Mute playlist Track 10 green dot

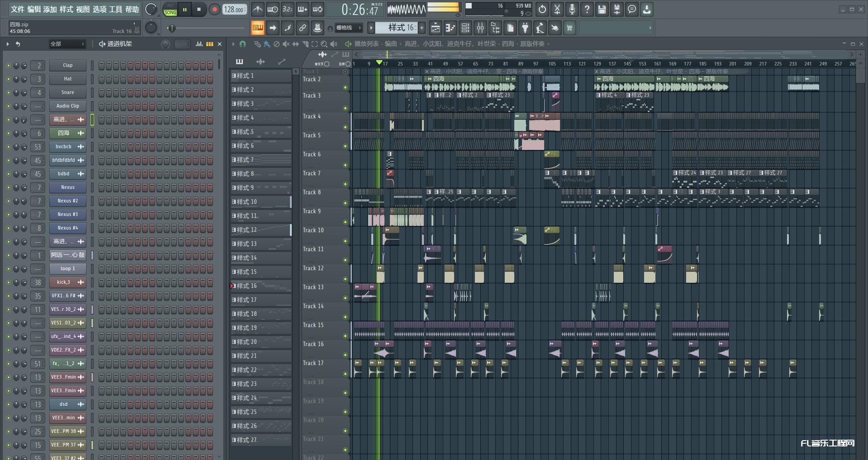(345, 241)
